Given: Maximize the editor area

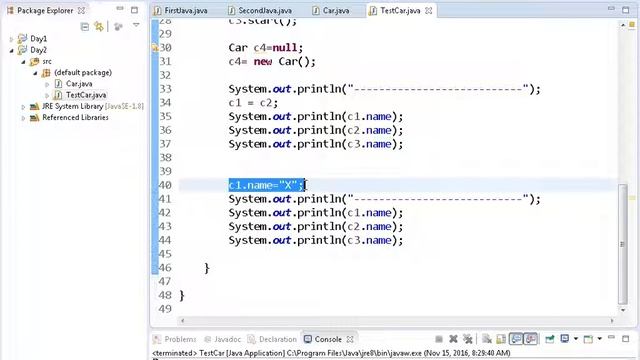Looking at the screenshot, I should 626,10.
